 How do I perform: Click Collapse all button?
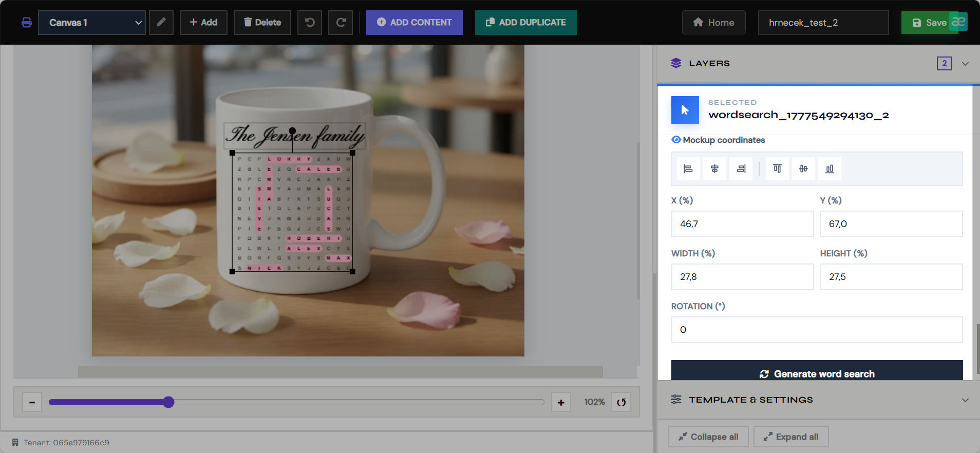pos(708,437)
